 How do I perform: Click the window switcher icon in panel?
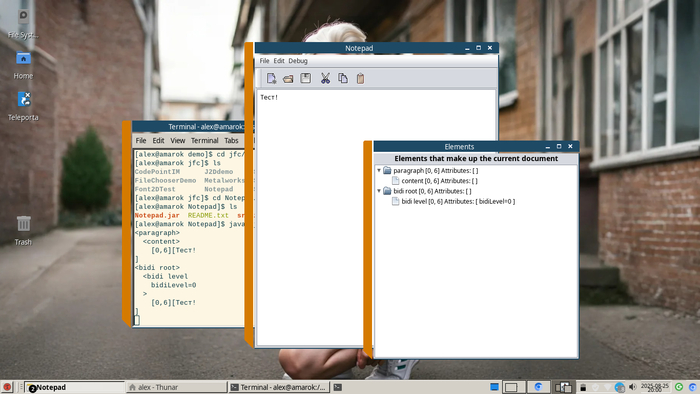point(563,387)
